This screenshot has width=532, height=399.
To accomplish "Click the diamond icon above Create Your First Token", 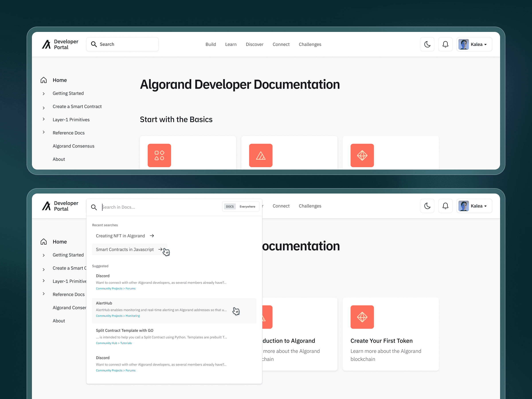I will pos(362,317).
